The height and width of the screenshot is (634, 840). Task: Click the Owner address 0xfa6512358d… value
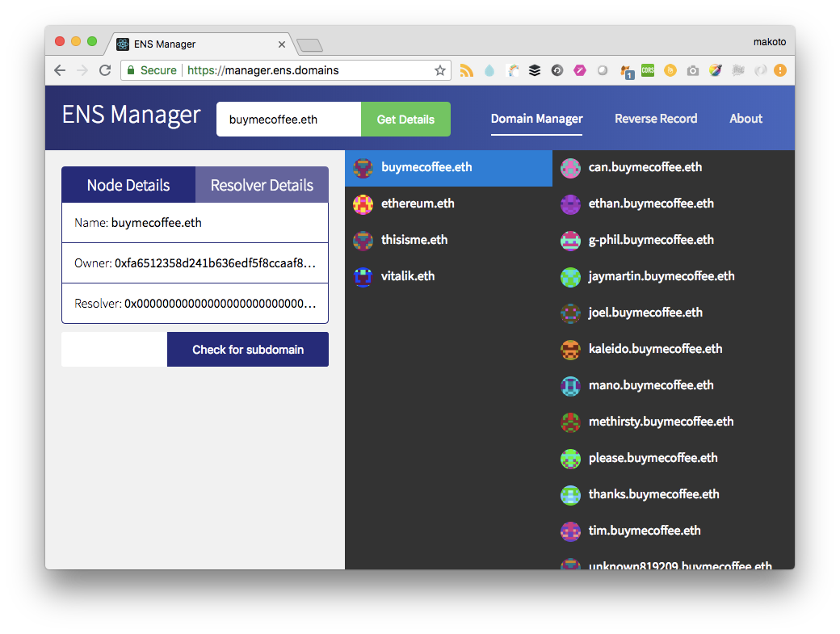point(215,263)
